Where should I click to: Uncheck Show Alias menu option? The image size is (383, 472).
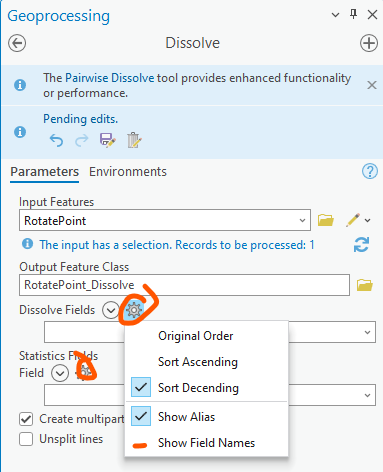point(186,417)
